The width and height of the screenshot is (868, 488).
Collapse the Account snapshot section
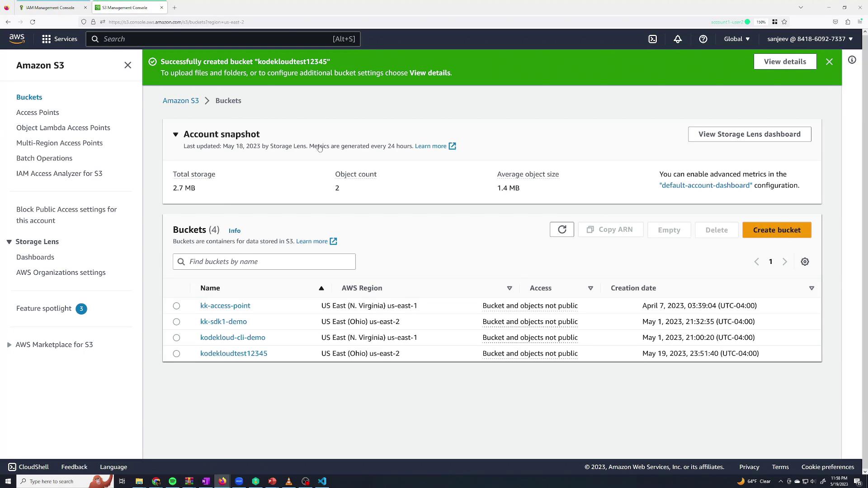pos(175,134)
